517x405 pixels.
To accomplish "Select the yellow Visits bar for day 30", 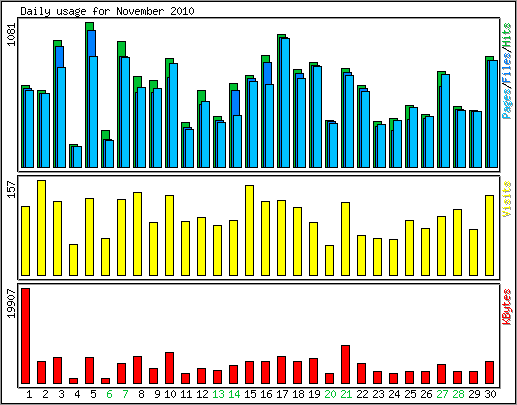I will pos(490,235).
